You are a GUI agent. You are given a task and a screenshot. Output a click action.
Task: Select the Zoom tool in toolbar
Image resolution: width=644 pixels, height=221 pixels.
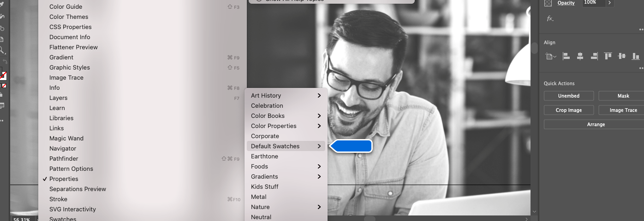2,51
